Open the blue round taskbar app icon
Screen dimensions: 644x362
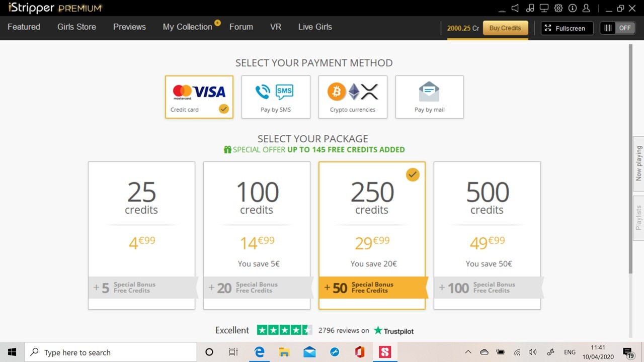tap(335, 352)
